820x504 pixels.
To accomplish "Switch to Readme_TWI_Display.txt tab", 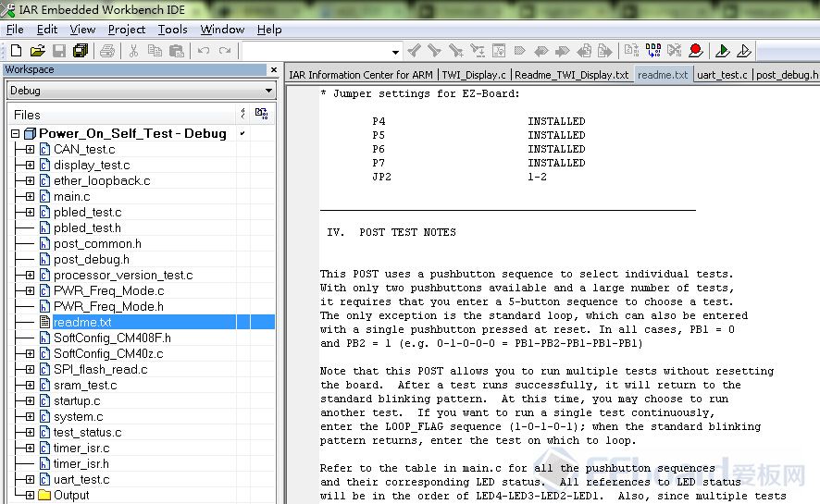I will (572, 75).
